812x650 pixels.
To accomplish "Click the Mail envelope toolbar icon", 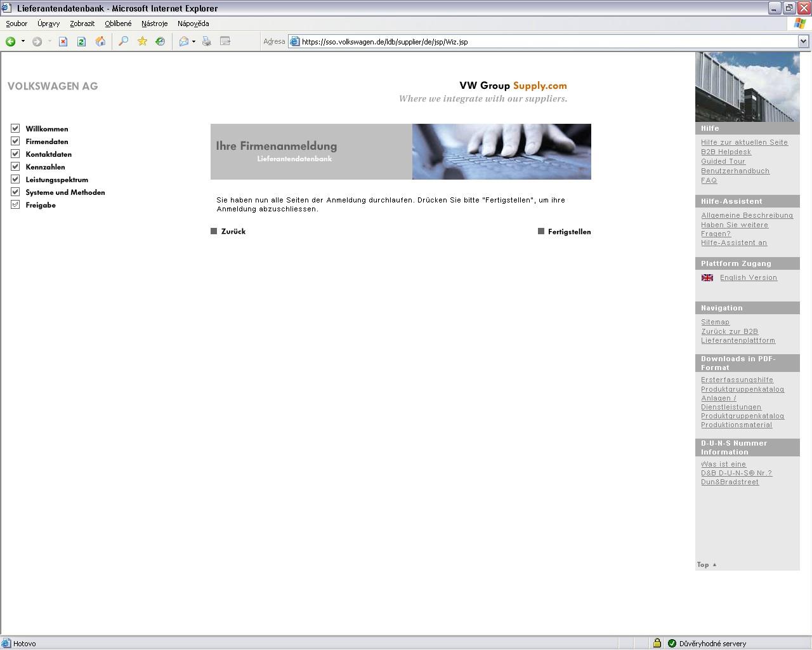I will pos(184,41).
